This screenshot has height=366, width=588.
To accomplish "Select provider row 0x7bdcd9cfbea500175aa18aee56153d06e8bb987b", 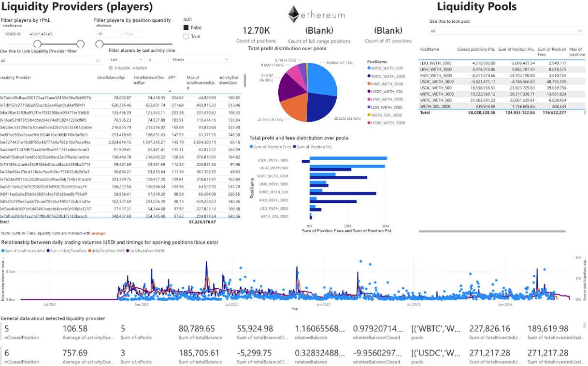I will click(x=121, y=98).
